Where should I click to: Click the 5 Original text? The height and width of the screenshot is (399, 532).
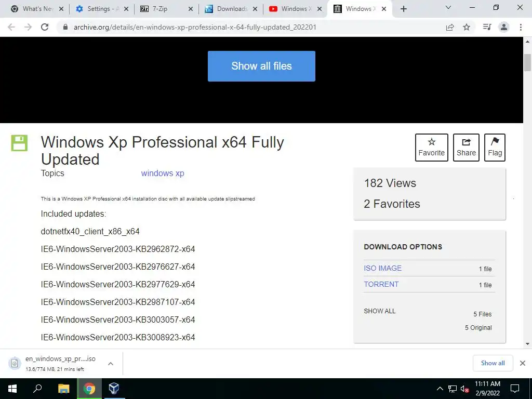pyautogui.click(x=478, y=328)
